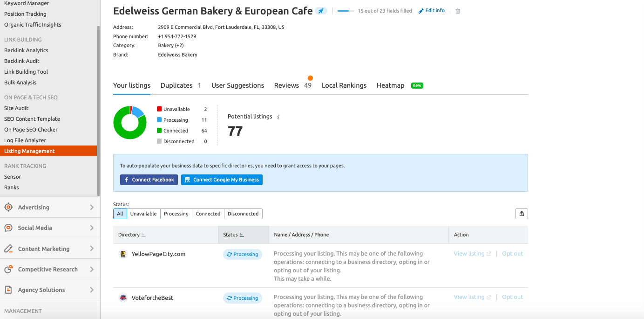Screen dimensions: 644x319
Task: Click the fields-filled progress bar
Action: coord(346,11)
